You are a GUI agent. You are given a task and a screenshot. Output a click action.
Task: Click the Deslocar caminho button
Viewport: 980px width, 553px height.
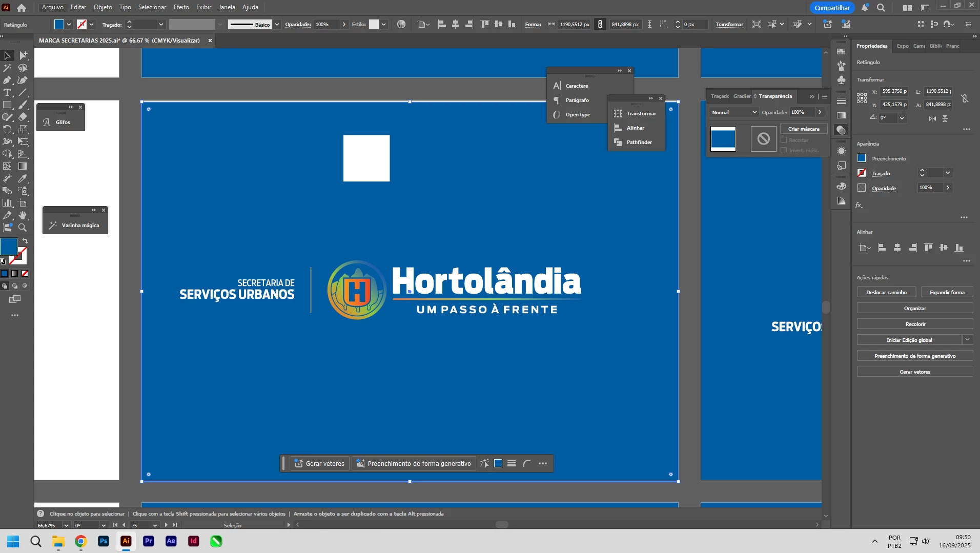(887, 293)
